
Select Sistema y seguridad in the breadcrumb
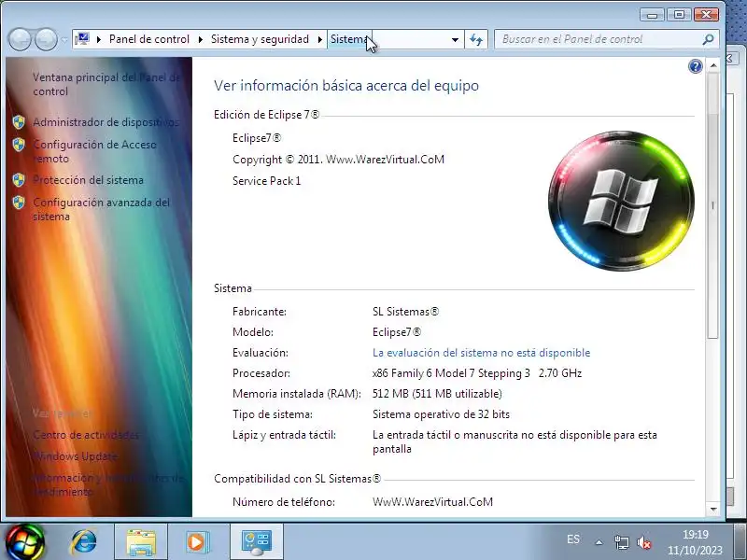[261, 39]
